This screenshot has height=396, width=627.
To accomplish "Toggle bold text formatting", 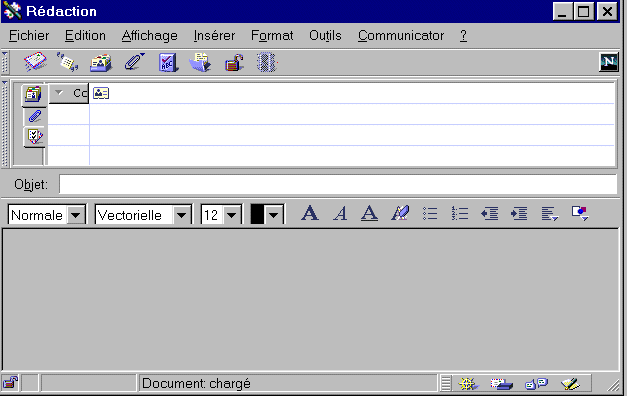I will point(310,213).
